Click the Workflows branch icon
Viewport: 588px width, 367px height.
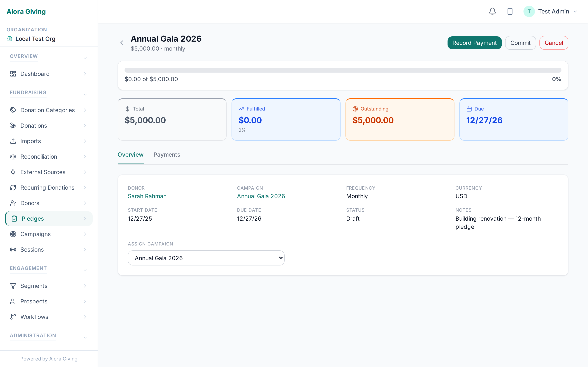click(13, 317)
